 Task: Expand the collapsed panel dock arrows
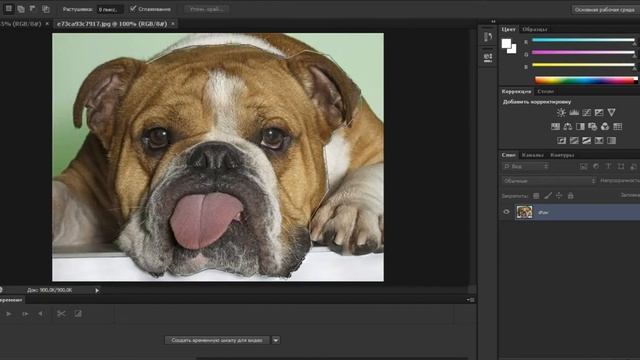click(493, 21)
